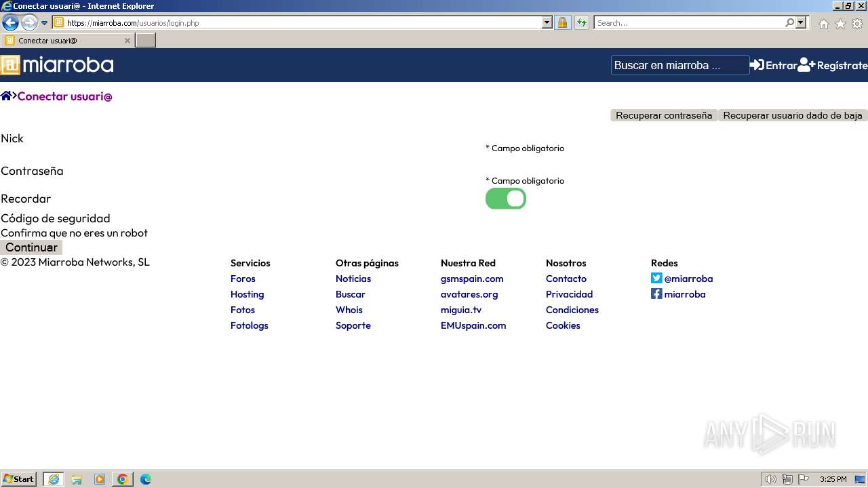The height and width of the screenshot is (488, 868).
Task: Open the Buscar footer link
Action: [x=351, y=294]
